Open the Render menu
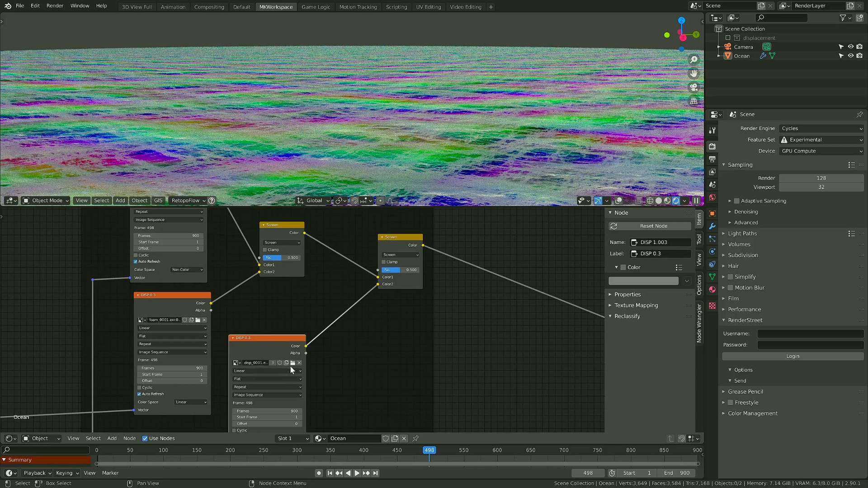 point(55,6)
